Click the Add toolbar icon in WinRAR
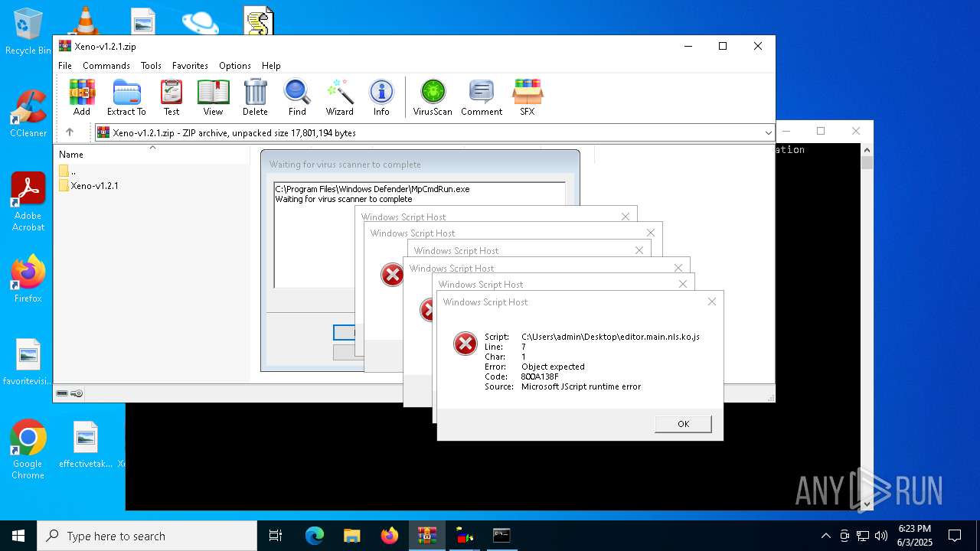The width and height of the screenshot is (980, 551). click(x=82, y=97)
